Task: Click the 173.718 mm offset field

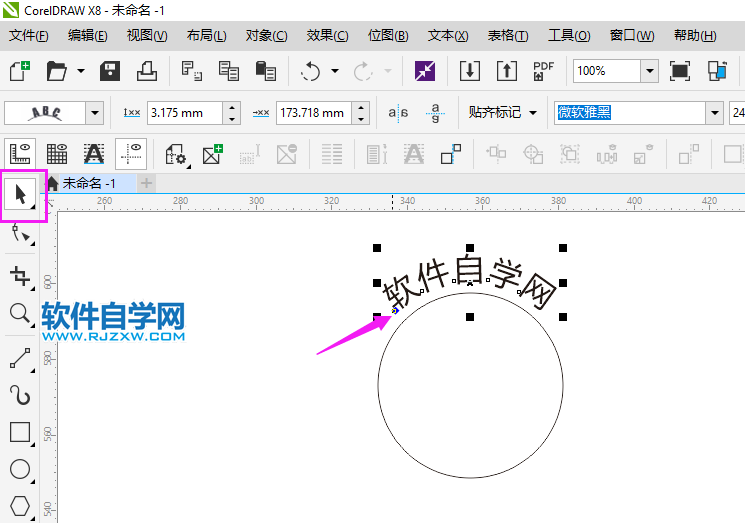Action: pyautogui.click(x=314, y=113)
